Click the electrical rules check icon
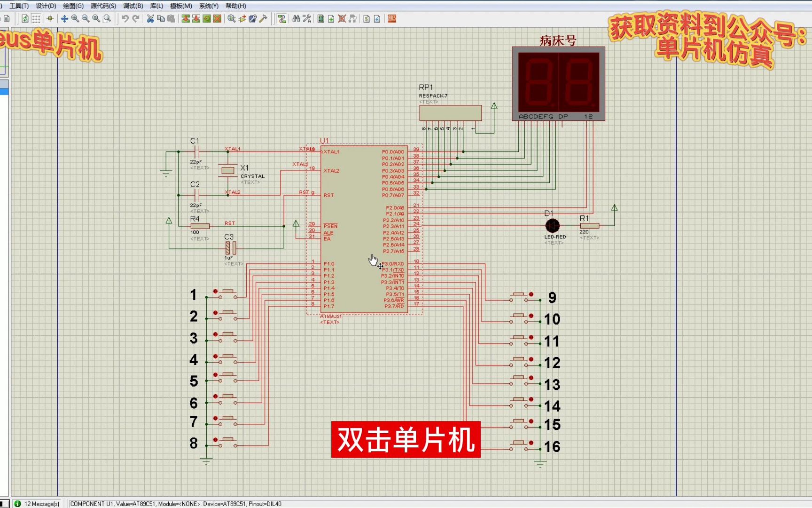Viewport: 812px width, 508px height. [377, 18]
